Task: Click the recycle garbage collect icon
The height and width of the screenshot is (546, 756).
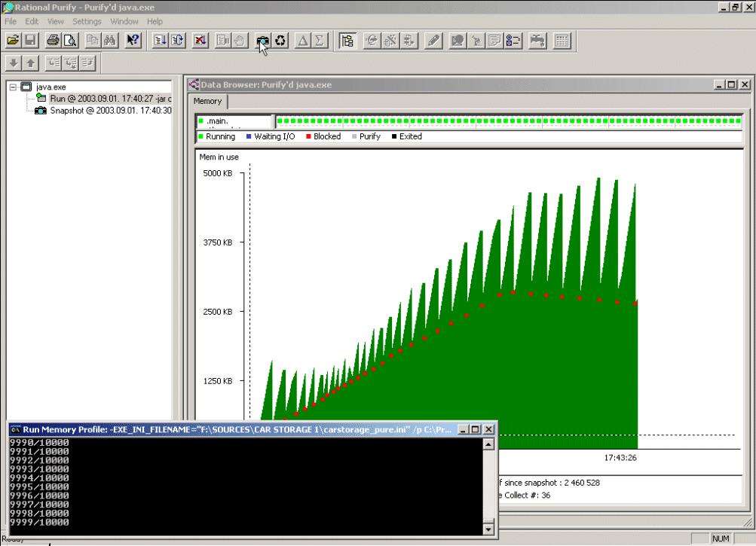Action: 280,41
